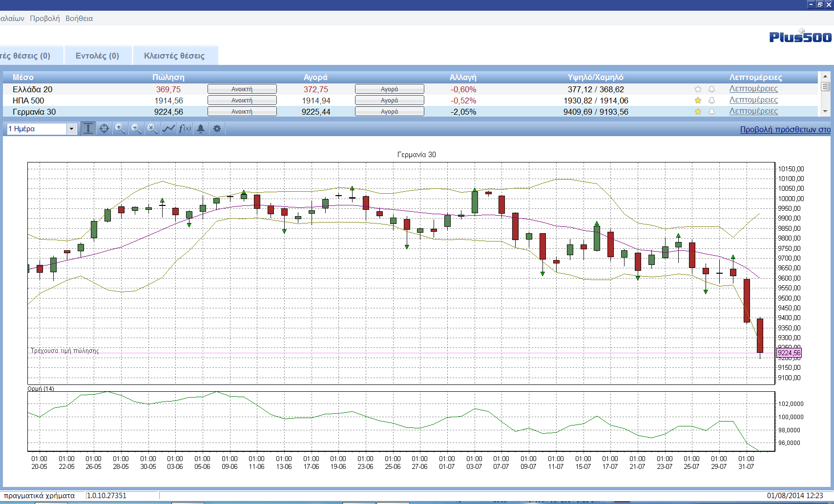The width and height of the screenshot is (834, 504).
Task: Click the -2,05% change value
Action: (x=463, y=112)
